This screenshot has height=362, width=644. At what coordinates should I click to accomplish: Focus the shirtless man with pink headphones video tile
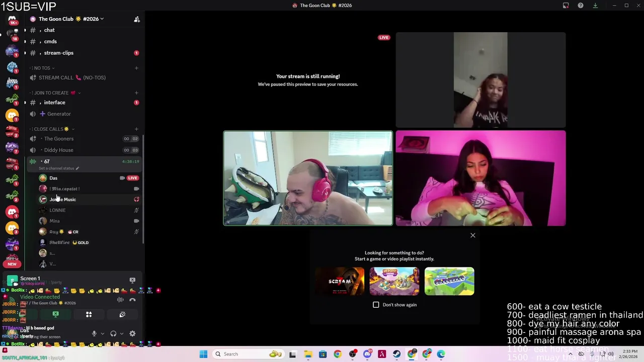click(308, 178)
